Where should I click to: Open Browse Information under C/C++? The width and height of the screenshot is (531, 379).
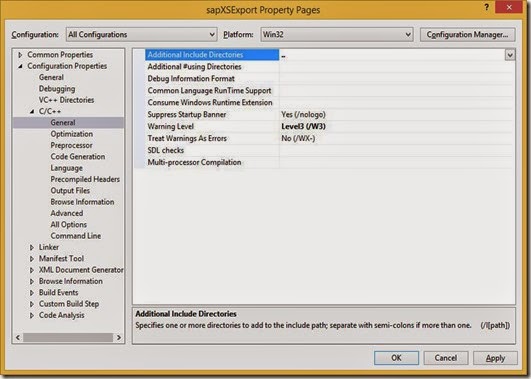click(82, 202)
